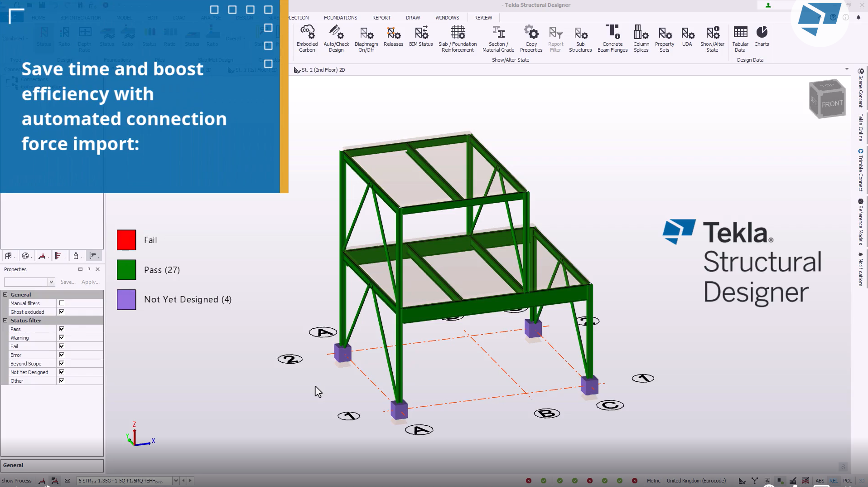The image size is (868, 487).
Task: Open the Tekla Online side panel
Action: [x=861, y=127]
